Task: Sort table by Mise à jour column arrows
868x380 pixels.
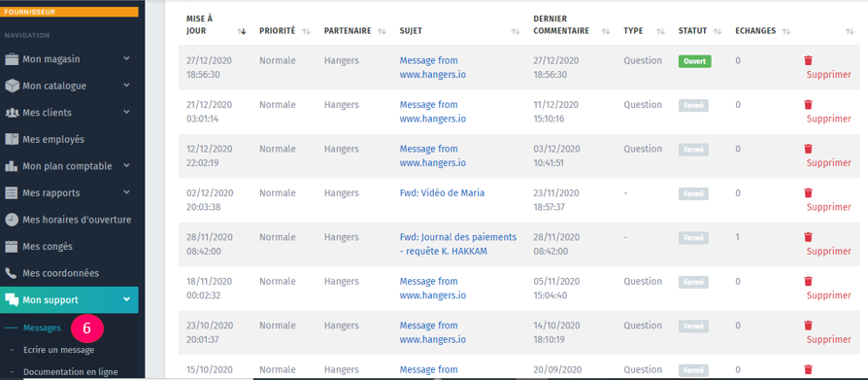Action: [242, 31]
